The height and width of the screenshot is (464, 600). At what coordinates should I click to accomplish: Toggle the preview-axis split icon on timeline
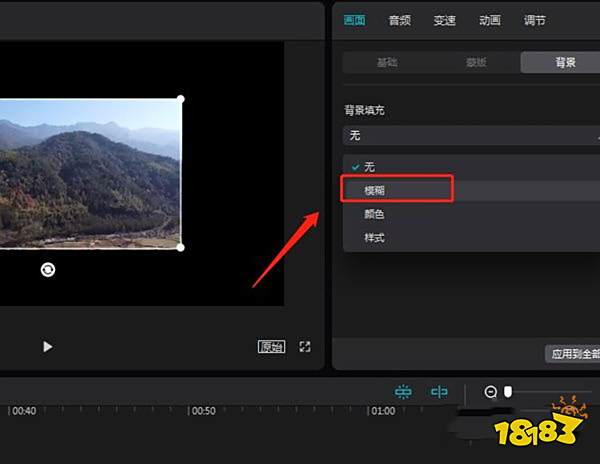point(439,392)
